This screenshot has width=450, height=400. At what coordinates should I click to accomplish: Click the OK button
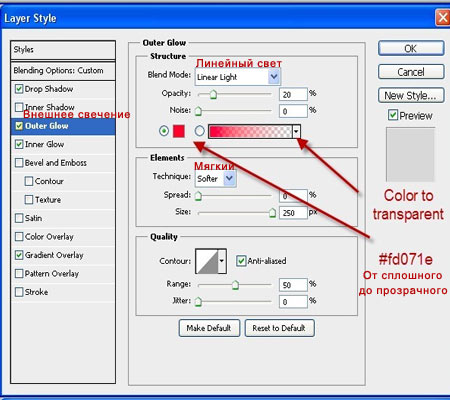click(411, 48)
